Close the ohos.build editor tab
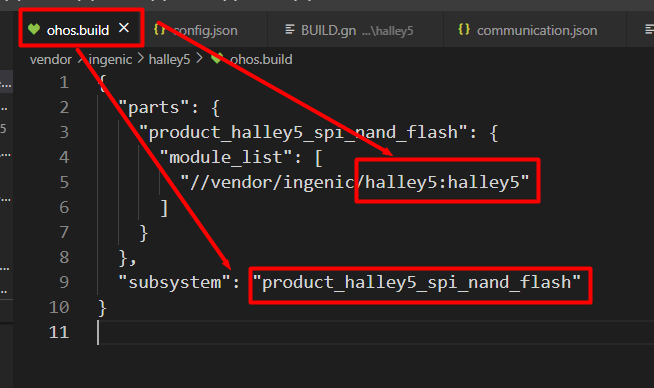Viewport: 654px width, 388px height. point(124,28)
